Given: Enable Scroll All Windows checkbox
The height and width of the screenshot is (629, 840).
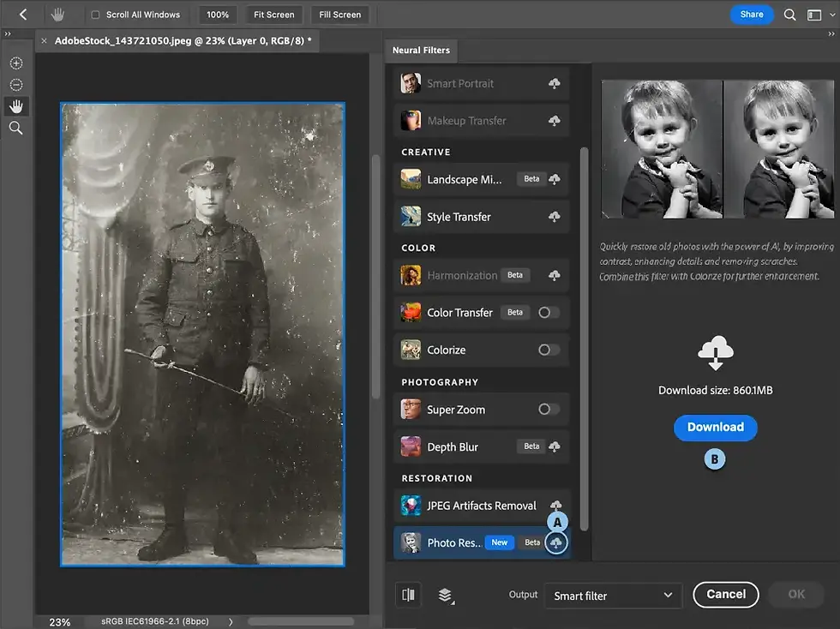Looking at the screenshot, I should point(95,15).
